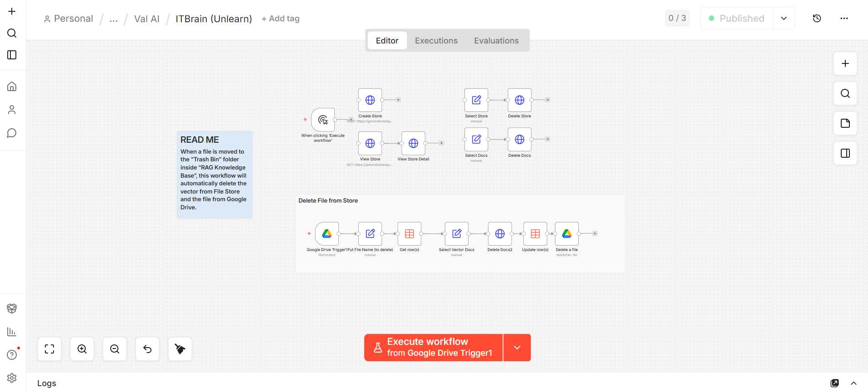Open the Personal breadcrumb link
This screenshot has height=392, width=868.
point(68,19)
